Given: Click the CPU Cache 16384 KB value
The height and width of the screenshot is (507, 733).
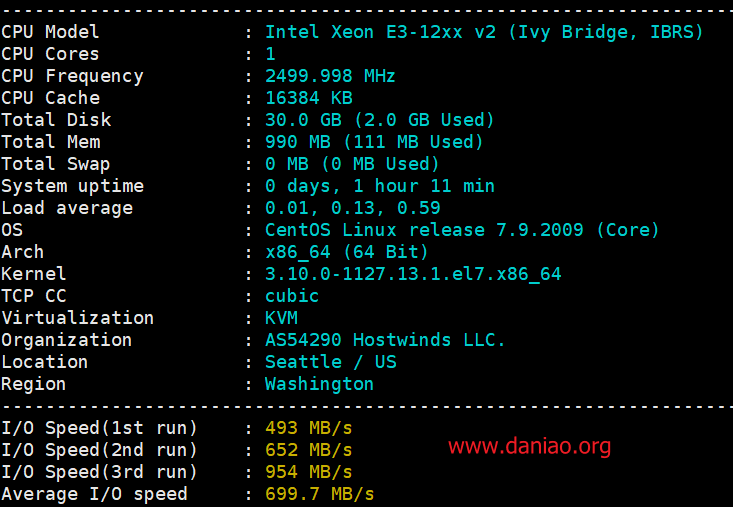Looking at the screenshot, I should pyautogui.click(x=309, y=98).
